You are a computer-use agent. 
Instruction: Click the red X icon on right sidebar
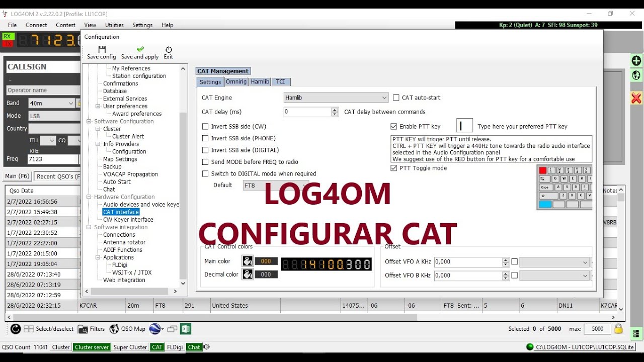click(636, 98)
